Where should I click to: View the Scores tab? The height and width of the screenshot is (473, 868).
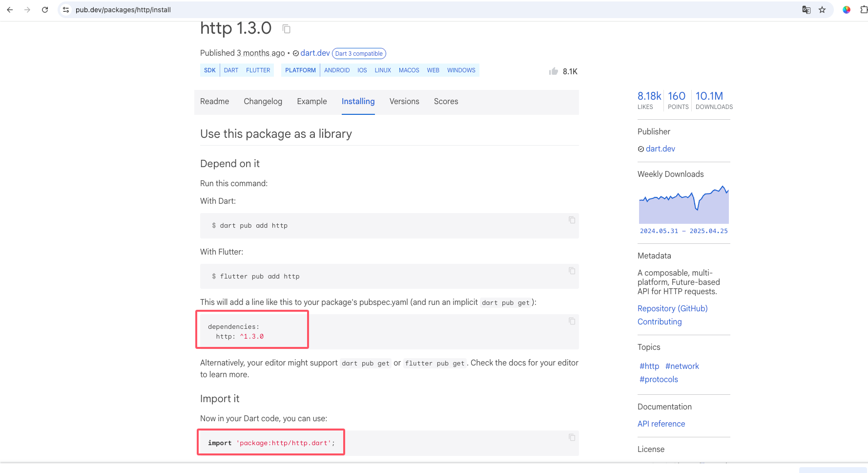446,101
